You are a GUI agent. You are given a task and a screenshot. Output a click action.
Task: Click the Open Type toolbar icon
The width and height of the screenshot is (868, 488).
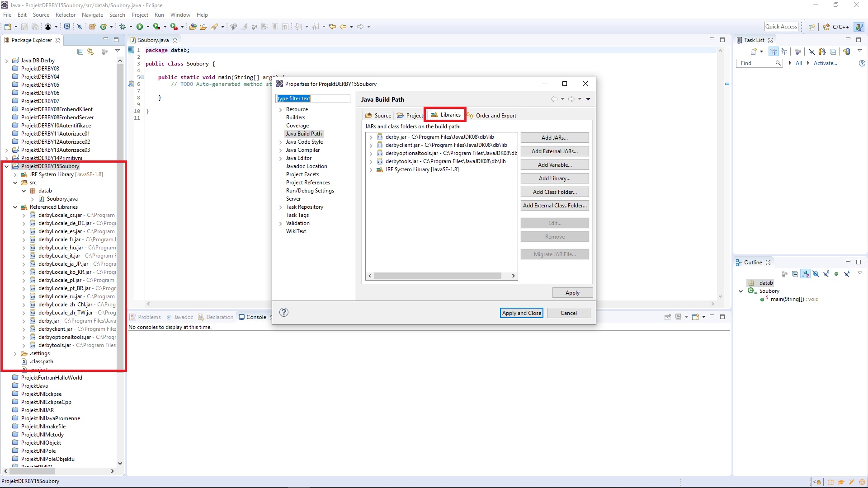tap(193, 27)
